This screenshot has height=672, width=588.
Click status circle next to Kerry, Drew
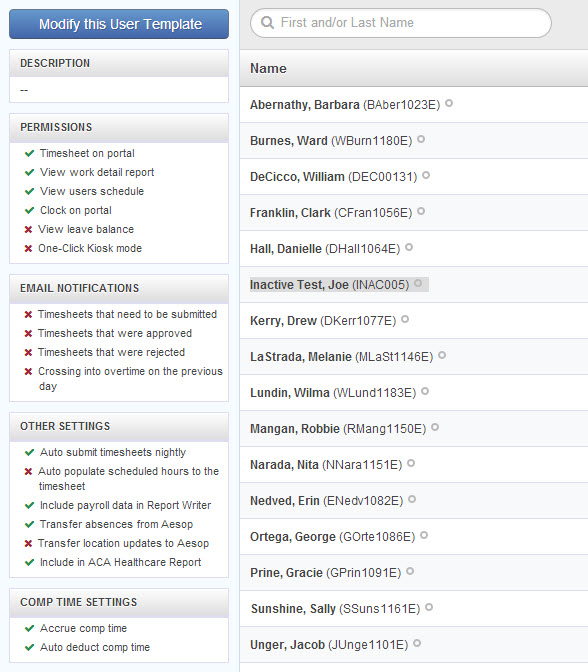(405, 319)
